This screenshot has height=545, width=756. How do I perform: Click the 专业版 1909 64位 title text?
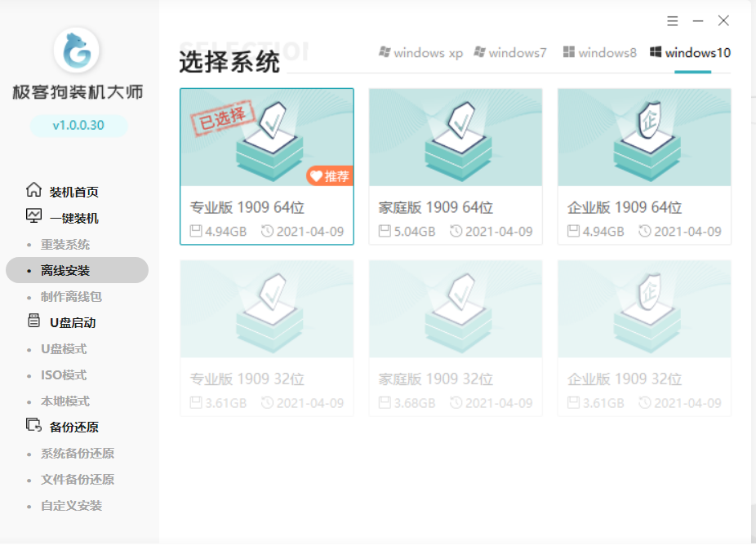click(x=247, y=207)
